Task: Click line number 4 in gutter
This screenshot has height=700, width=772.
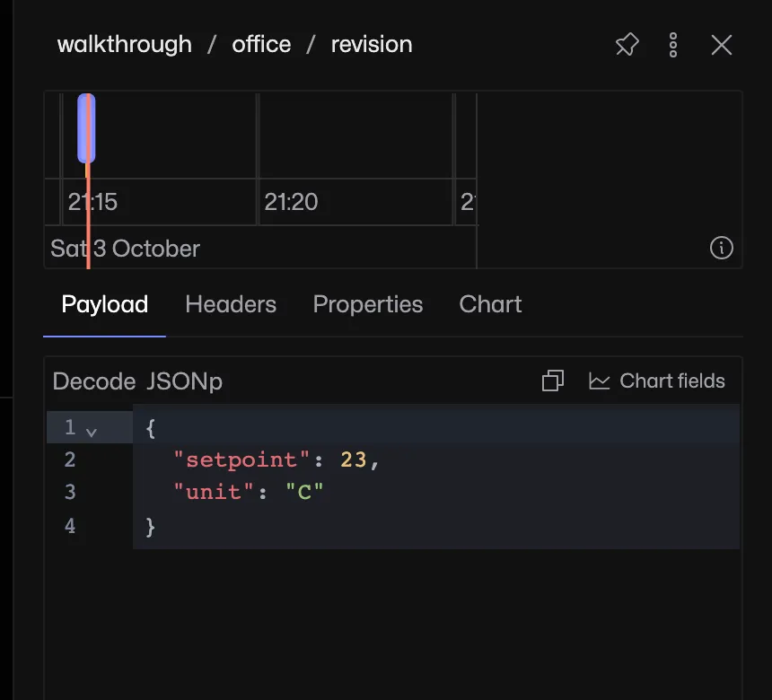Action: 70,526
